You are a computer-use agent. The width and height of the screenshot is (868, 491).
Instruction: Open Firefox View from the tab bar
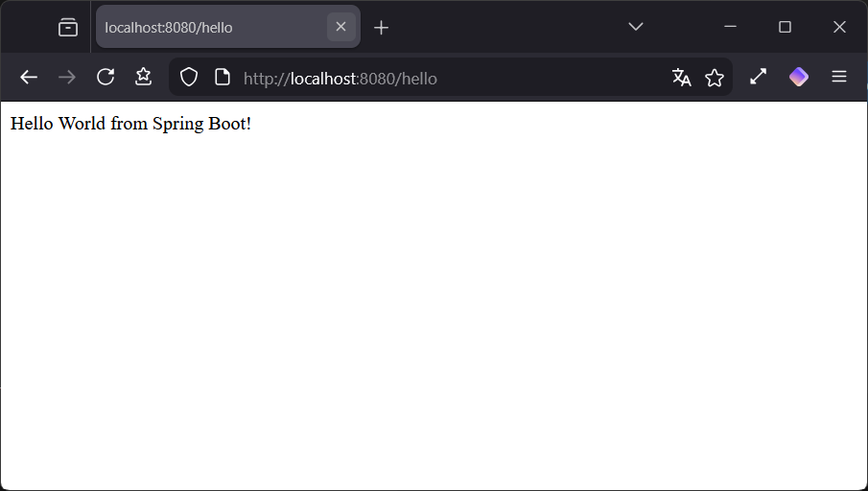[67, 27]
